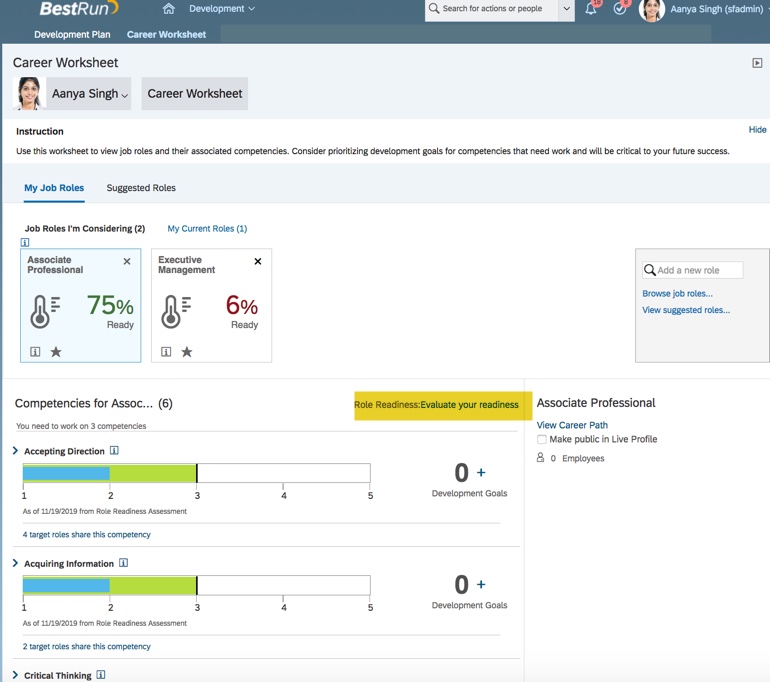The width and height of the screenshot is (770, 682).
Task: Check Make public in Live Profile
Action: (542, 440)
